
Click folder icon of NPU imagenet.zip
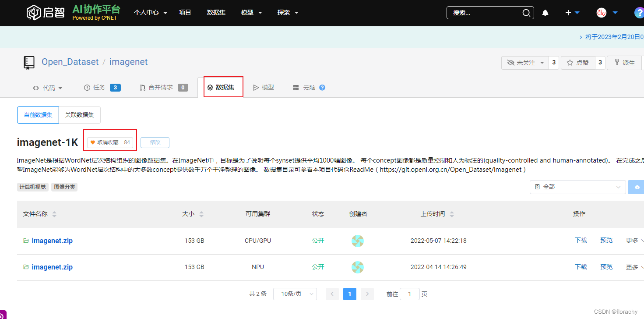(x=26, y=267)
